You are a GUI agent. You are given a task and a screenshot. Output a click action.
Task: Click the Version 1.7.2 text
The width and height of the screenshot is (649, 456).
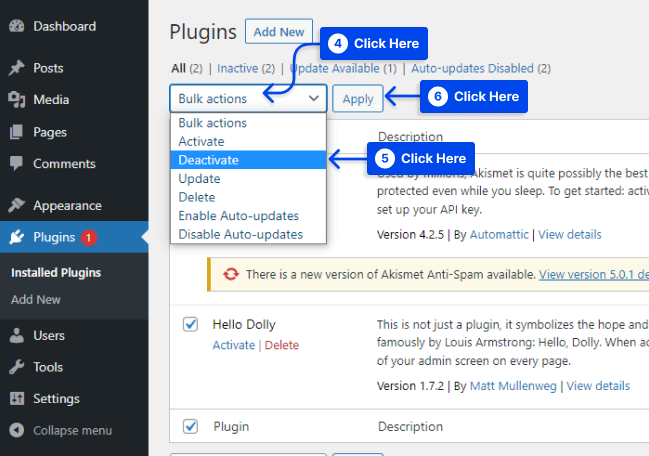410,386
